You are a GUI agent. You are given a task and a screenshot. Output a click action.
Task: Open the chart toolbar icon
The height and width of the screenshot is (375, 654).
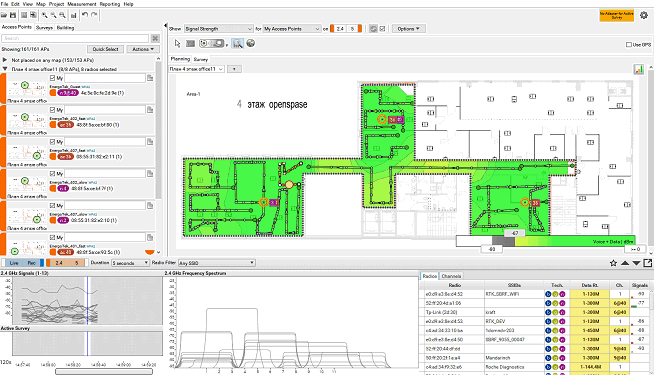tap(73, 15)
